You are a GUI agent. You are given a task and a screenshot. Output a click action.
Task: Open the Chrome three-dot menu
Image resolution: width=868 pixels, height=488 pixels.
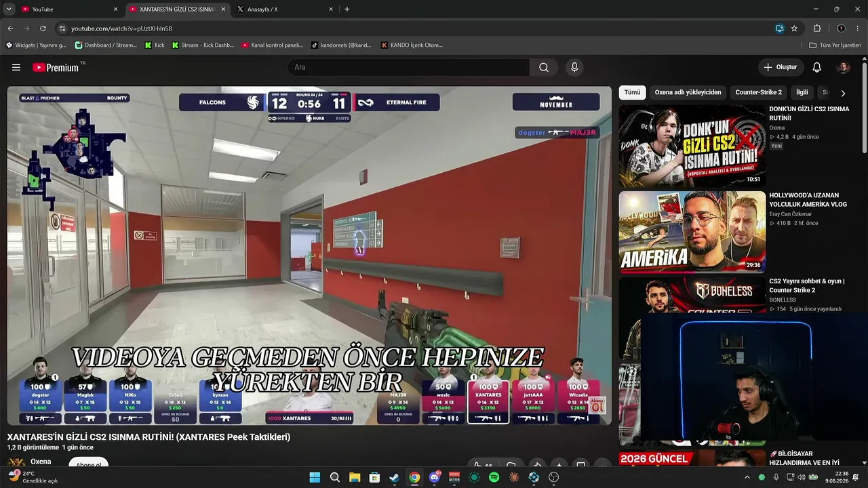pos(857,28)
